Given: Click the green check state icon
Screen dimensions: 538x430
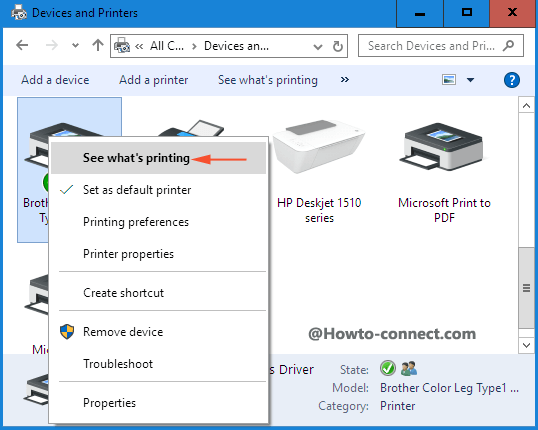Looking at the screenshot, I should coord(388,369).
